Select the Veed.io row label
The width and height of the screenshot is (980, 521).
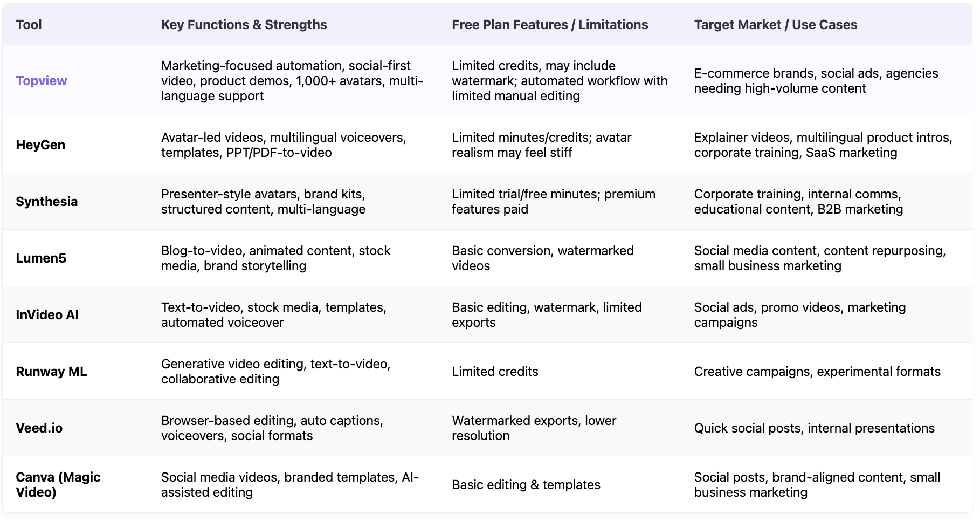pyautogui.click(x=39, y=428)
